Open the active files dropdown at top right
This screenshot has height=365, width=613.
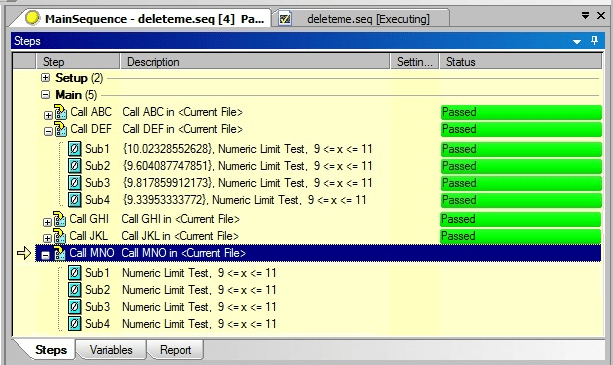click(585, 16)
